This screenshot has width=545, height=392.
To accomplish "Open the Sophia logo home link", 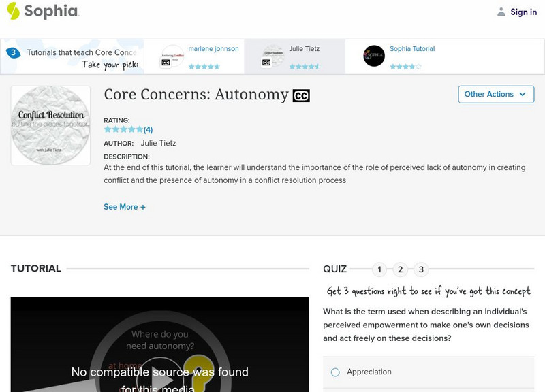I will click(43, 11).
